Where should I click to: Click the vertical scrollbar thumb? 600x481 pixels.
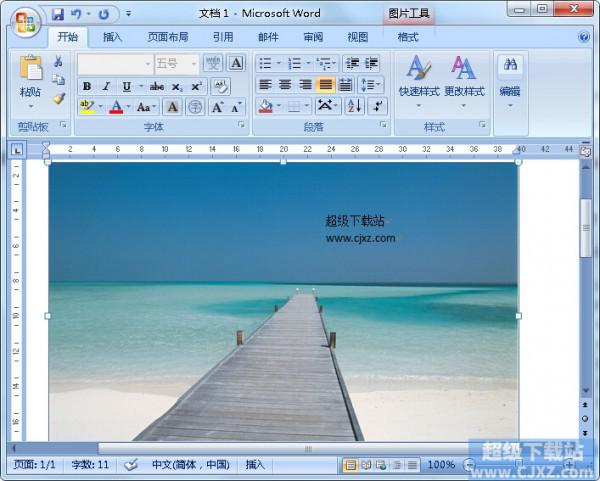click(585, 228)
